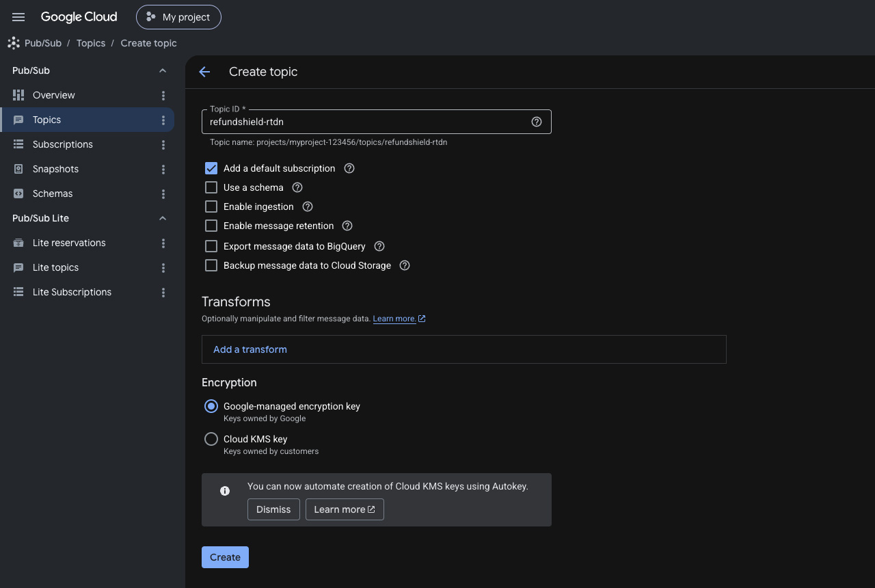The width and height of the screenshot is (875, 588).
Task: Click the Create button
Action: pos(225,557)
